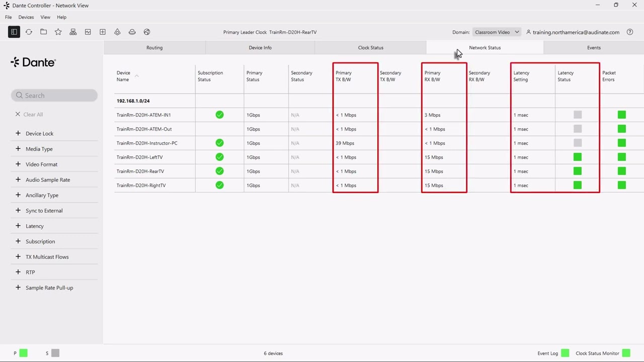This screenshot has height=362, width=644.
Task: Click the Secondary status gray indicator in status bar
Action: 55,353
